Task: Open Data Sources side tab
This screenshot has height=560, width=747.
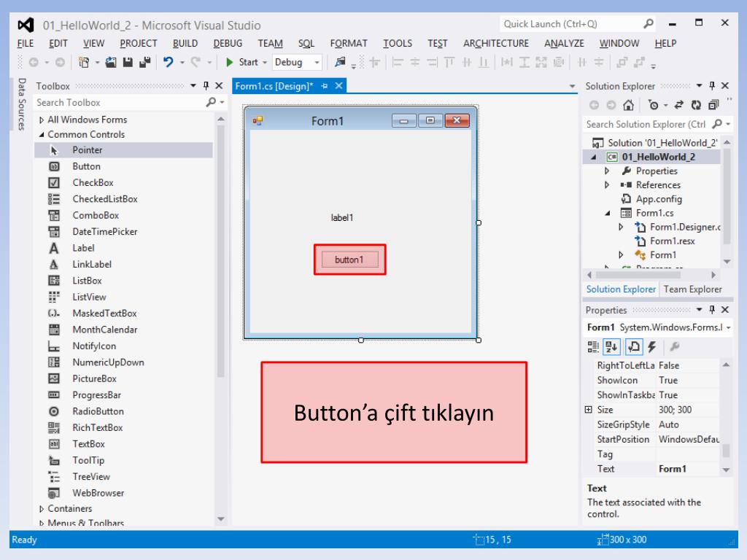Action: [x=21, y=104]
